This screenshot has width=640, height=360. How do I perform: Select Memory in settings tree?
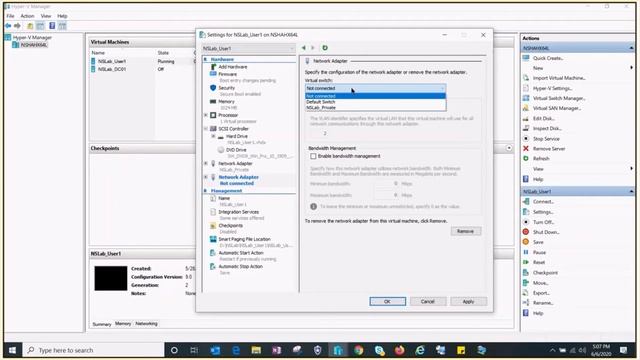(226, 101)
